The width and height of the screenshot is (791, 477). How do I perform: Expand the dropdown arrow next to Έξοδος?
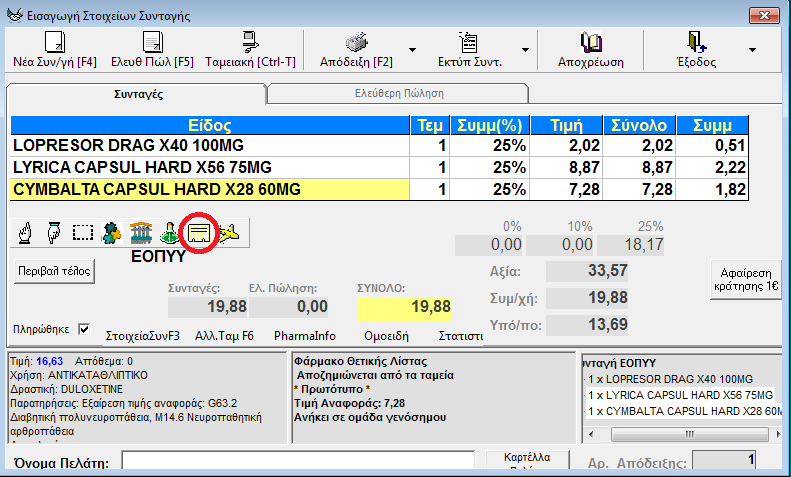point(752,49)
